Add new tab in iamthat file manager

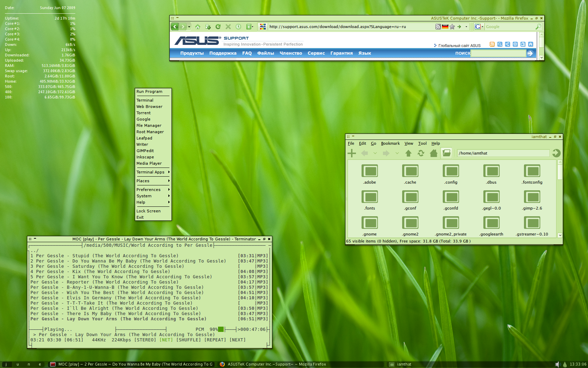click(352, 153)
